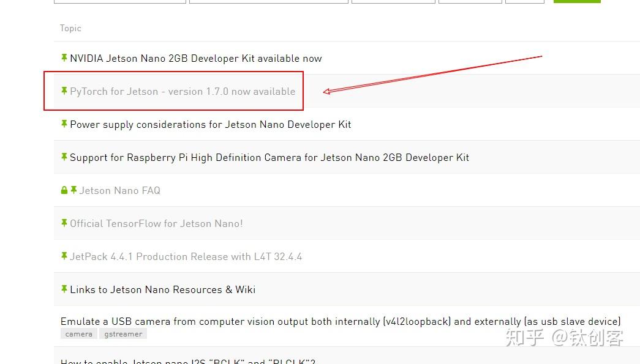
Task: Open the NVIDIA Jetson Nano 2GB Developer Kit topic
Action: coord(196,58)
